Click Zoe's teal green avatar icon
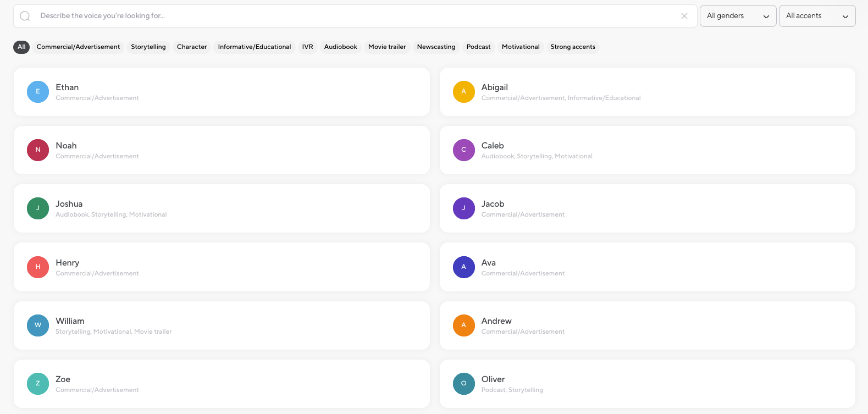 (x=38, y=384)
